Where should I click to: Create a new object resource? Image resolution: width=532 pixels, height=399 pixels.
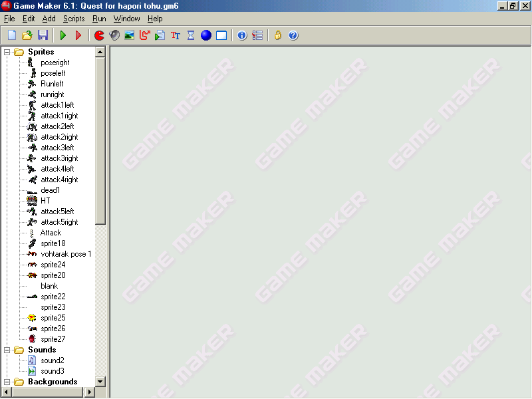(x=205, y=35)
